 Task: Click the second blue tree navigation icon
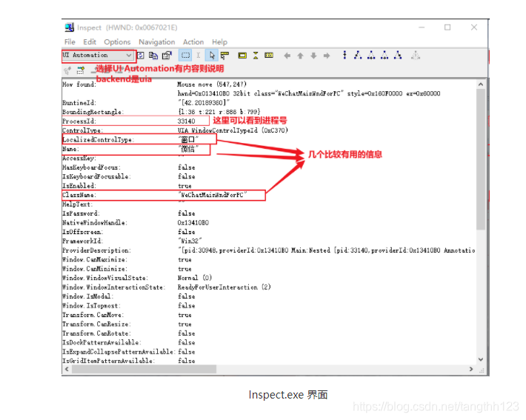point(358,55)
